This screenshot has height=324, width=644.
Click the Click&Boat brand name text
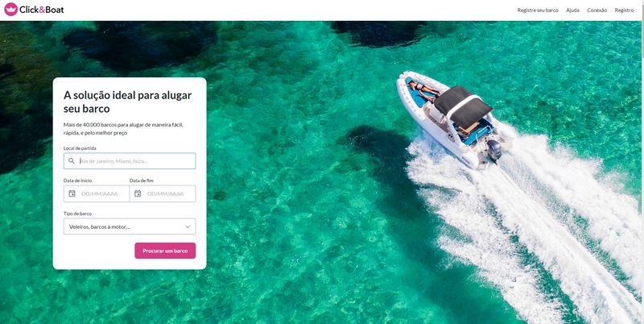pyautogui.click(x=42, y=10)
